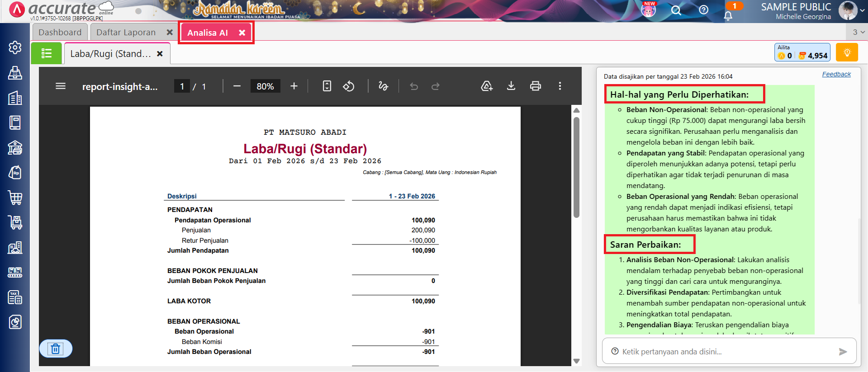Viewport: 868px width, 372px height.
Task: Select the draw annotation tool
Action: (x=383, y=86)
